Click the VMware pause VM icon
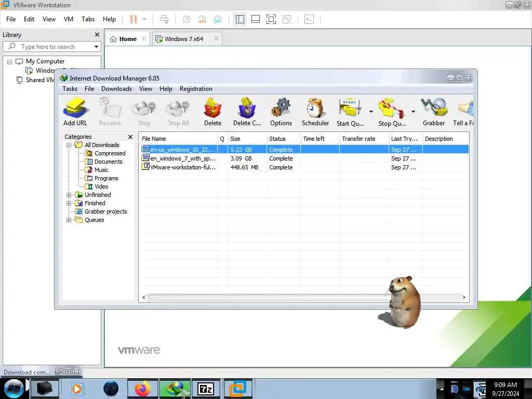 click(x=134, y=19)
